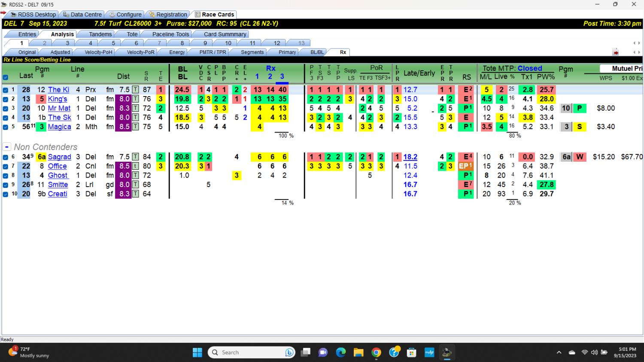Switch to the Tandems tab

pos(100,34)
